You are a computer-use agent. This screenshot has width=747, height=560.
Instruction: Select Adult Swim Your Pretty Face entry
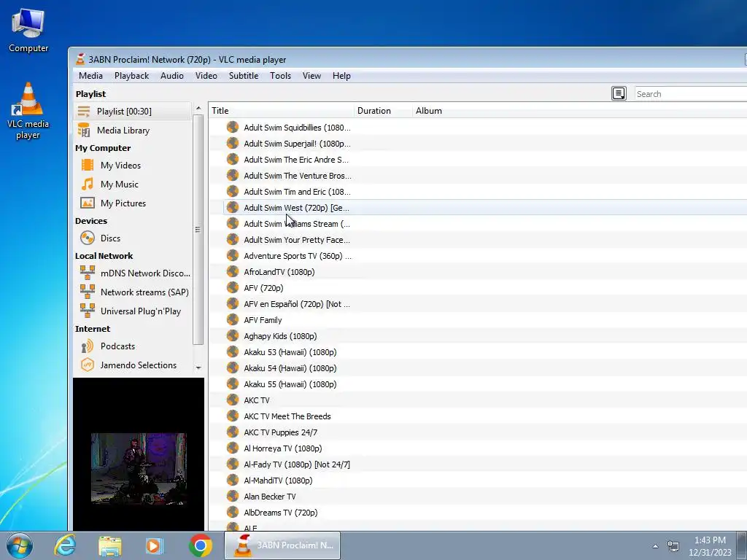(x=296, y=240)
